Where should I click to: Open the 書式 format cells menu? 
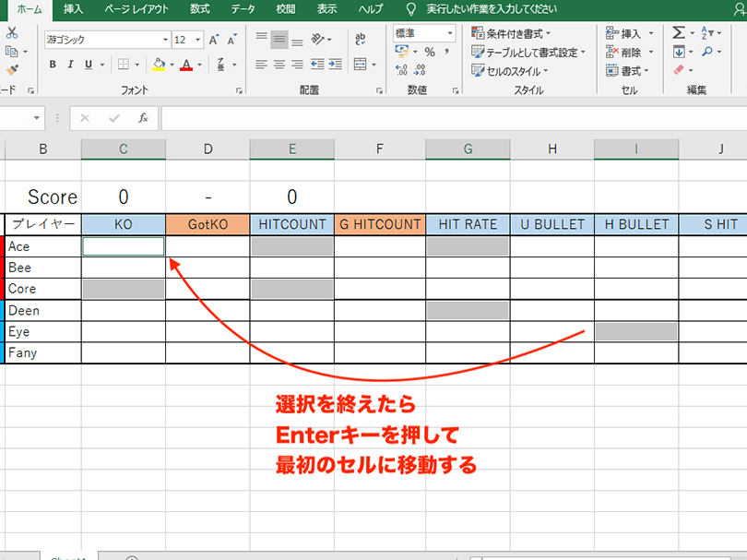click(627, 71)
